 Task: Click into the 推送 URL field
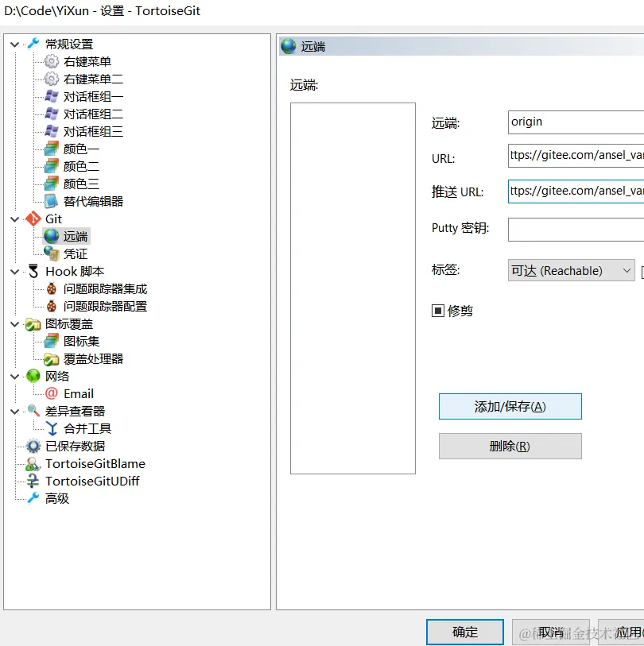coord(576,191)
